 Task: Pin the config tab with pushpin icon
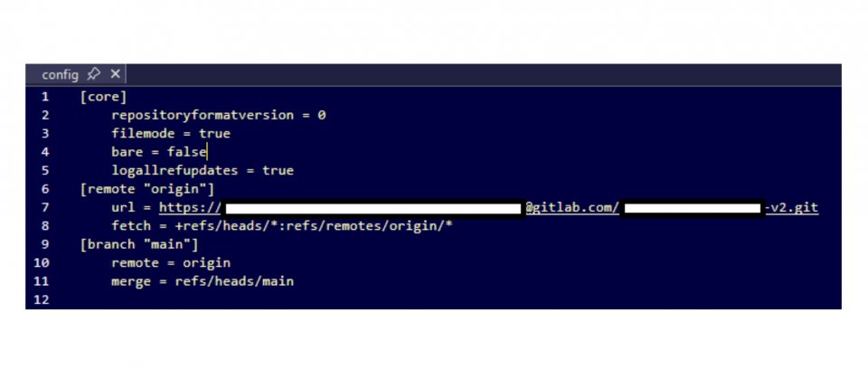tap(93, 73)
